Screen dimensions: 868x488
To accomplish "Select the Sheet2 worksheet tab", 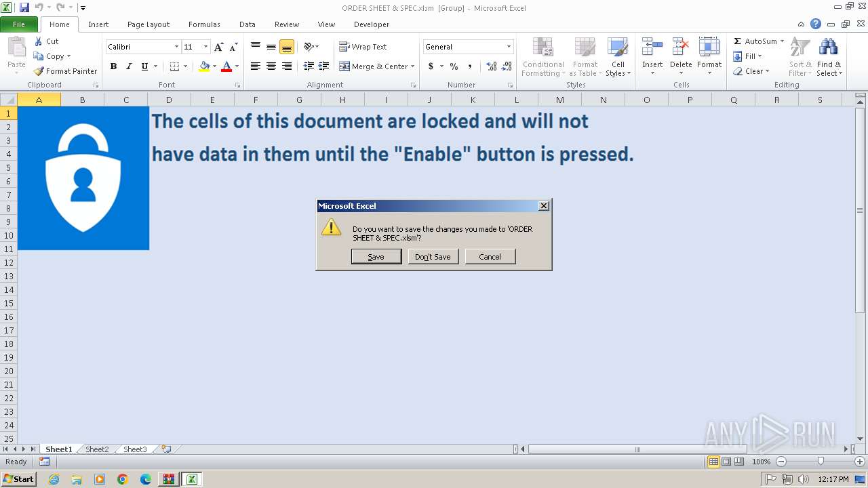I will click(97, 449).
